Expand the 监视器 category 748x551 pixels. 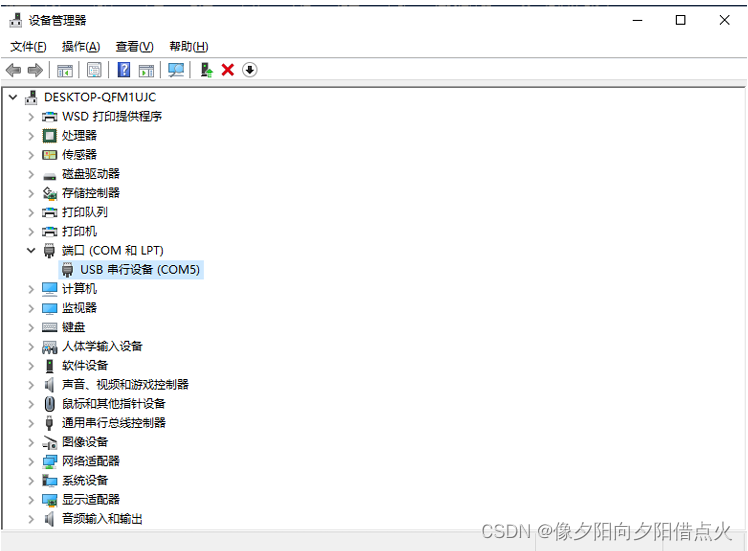[x=31, y=308]
